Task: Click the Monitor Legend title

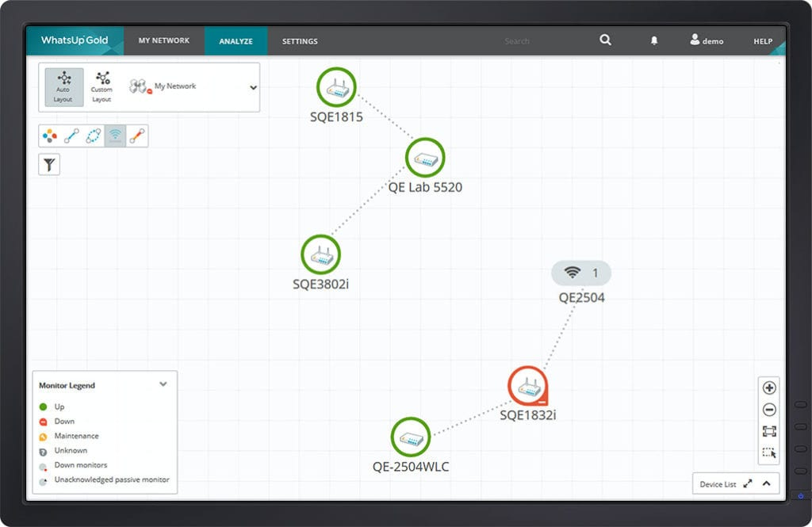Action: tap(67, 385)
